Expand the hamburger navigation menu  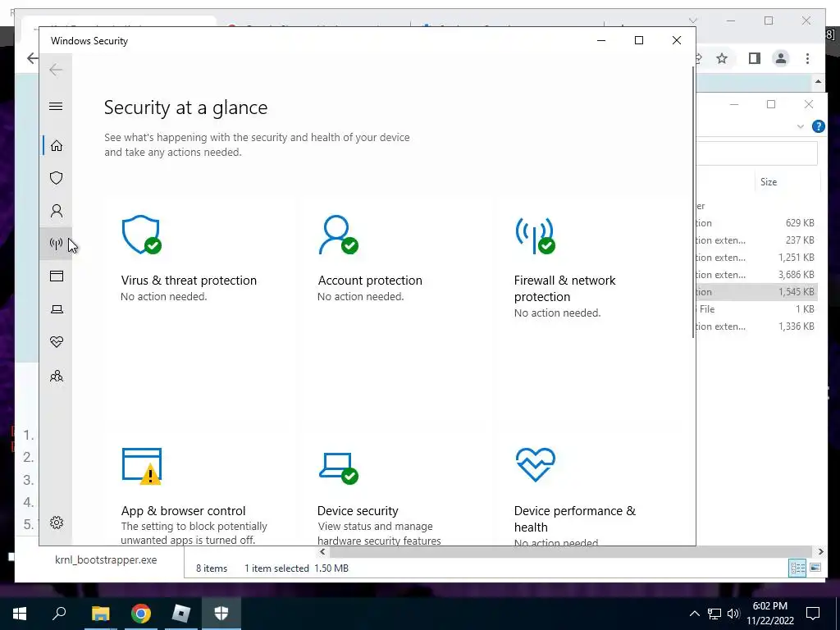[x=56, y=106]
